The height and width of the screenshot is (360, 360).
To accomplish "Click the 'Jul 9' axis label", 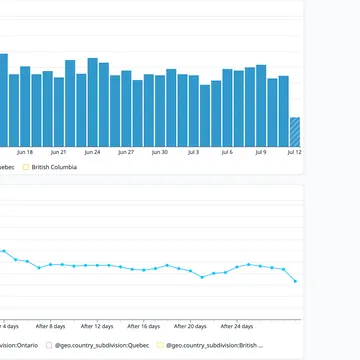I will point(261,152).
